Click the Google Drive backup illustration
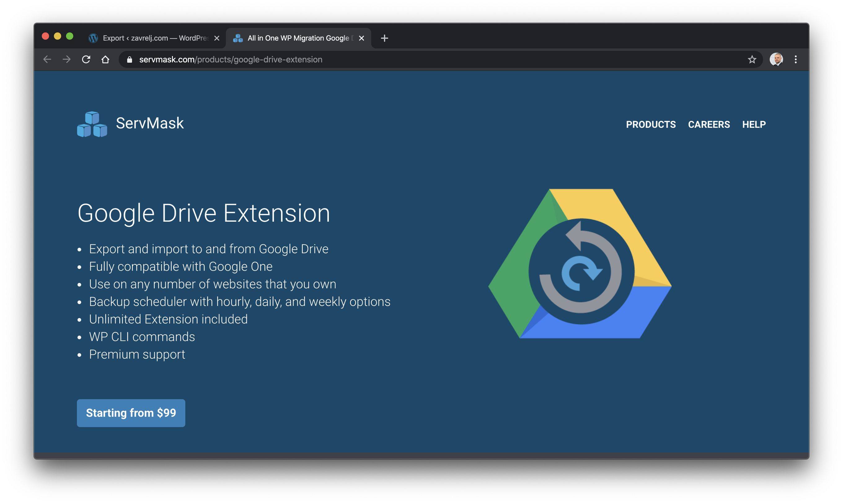Image resolution: width=843 pixels, height=504 pixels. coord(580,263)
